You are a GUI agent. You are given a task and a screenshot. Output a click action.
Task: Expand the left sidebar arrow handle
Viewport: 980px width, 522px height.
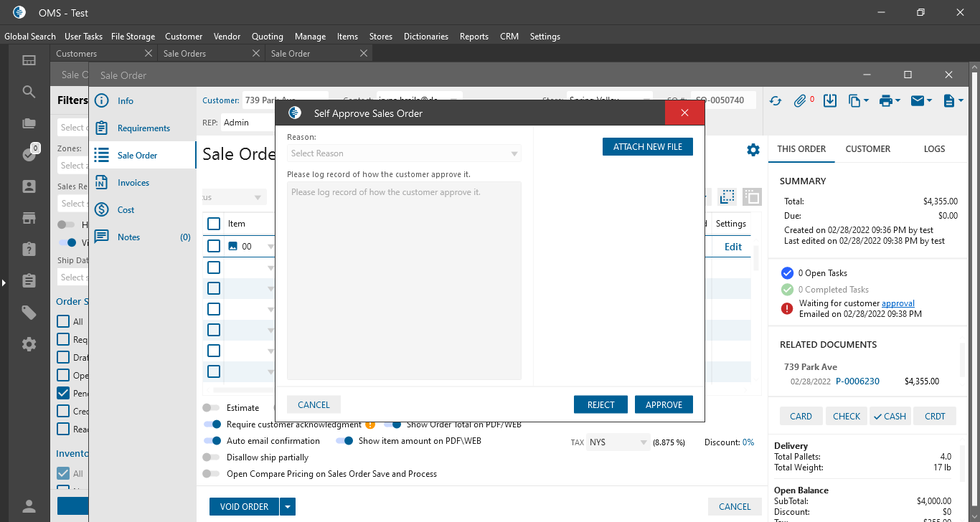[x=4, y=283]
